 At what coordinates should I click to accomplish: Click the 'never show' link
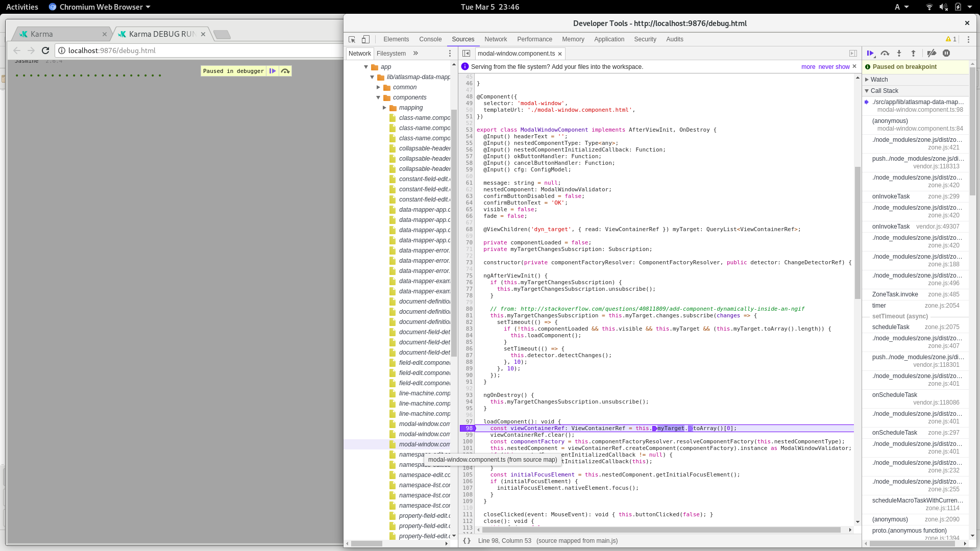[x=834, y=67]
